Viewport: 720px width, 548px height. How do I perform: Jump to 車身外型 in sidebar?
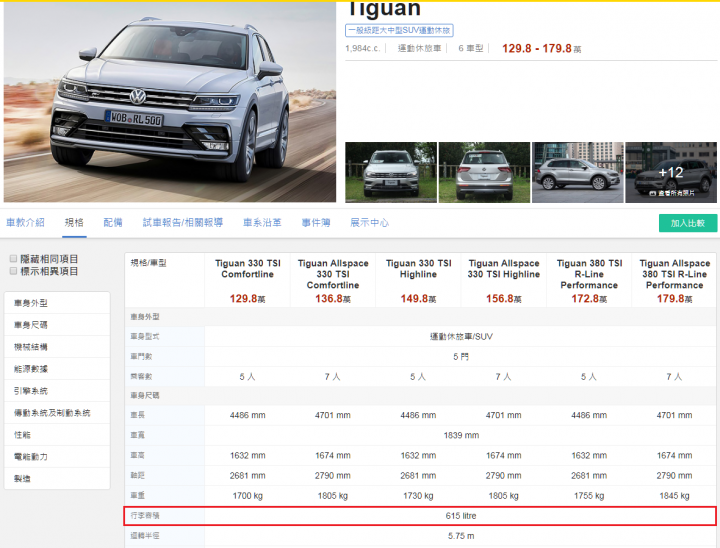pyautogui.click(x=57, y=303)
